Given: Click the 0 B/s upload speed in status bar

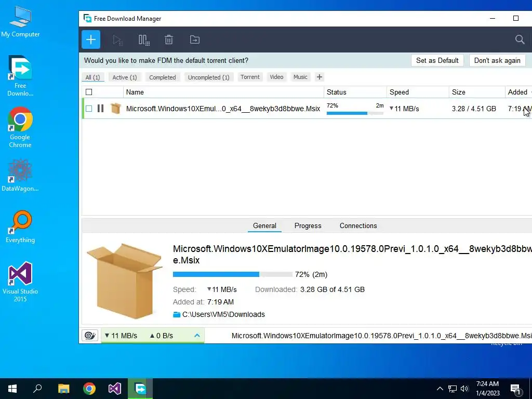Looking at the screenshot, I should [161, 336].
